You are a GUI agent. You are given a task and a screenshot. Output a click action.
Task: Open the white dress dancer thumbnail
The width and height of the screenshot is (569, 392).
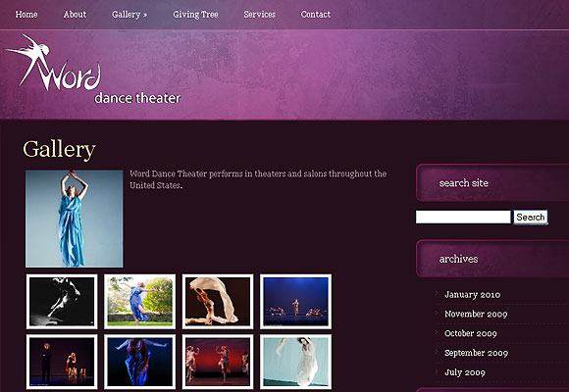tap(295, 362)
